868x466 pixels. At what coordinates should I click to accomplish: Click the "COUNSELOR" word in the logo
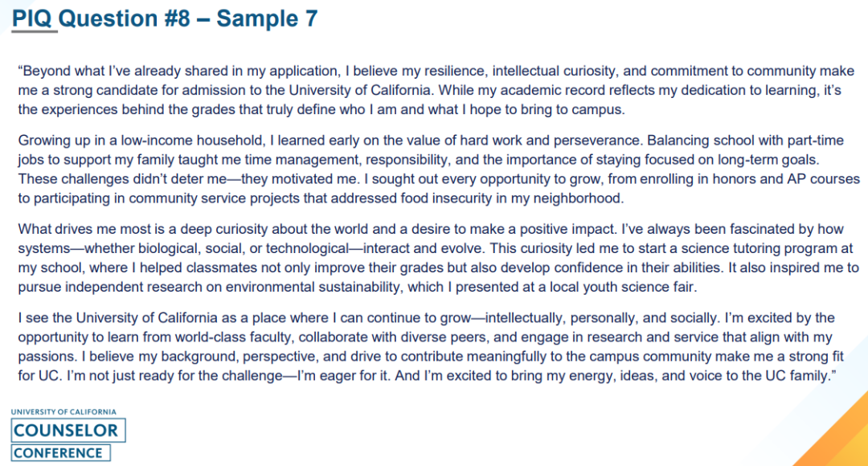pos(66,431)
